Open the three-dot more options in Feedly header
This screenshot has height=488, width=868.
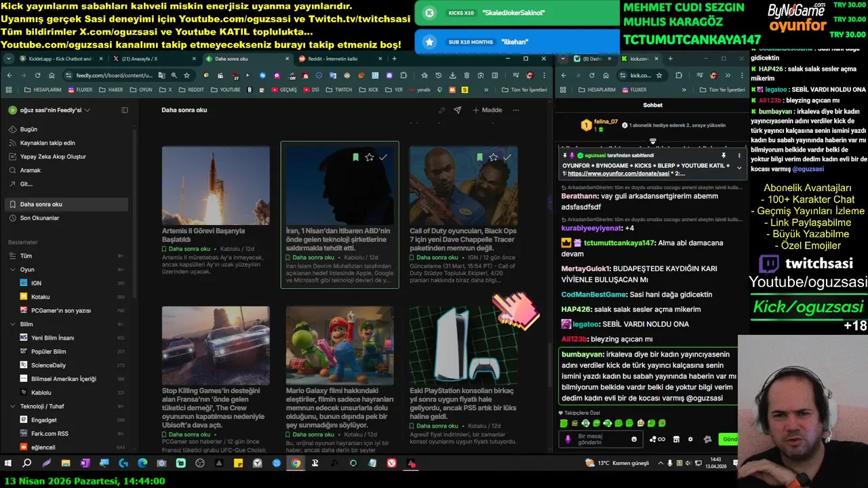tap(516, 110)
